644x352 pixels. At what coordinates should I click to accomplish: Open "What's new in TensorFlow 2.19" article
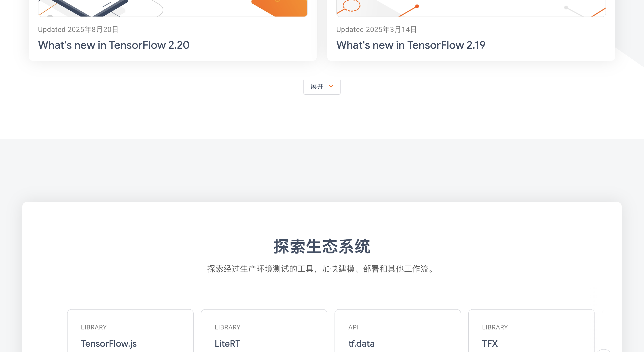click(411, 45)
